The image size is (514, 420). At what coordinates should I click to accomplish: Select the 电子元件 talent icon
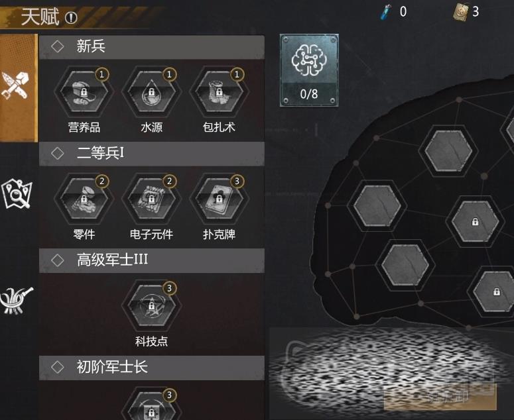(x=151, y=199)
